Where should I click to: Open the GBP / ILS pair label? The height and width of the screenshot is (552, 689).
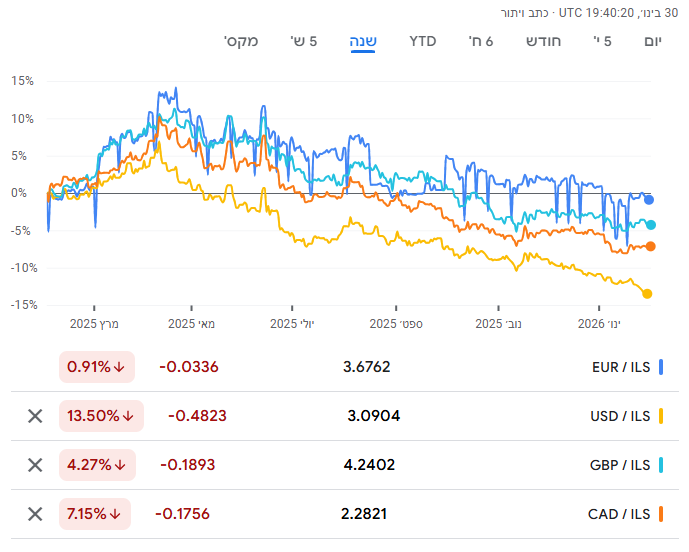pyautogui.click(x=621, y=465)
